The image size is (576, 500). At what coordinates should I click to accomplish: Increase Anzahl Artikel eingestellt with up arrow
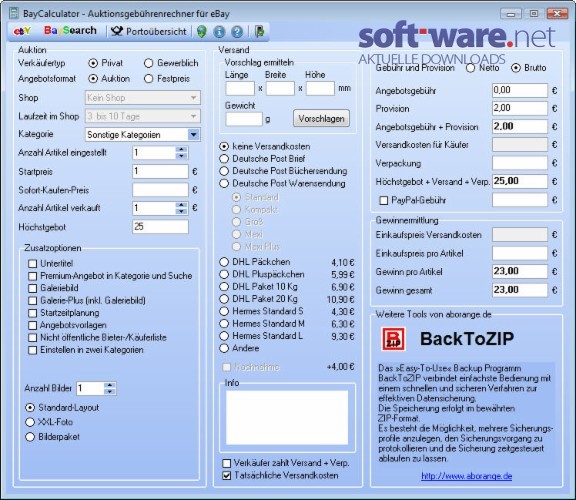[x=181, y=149]
